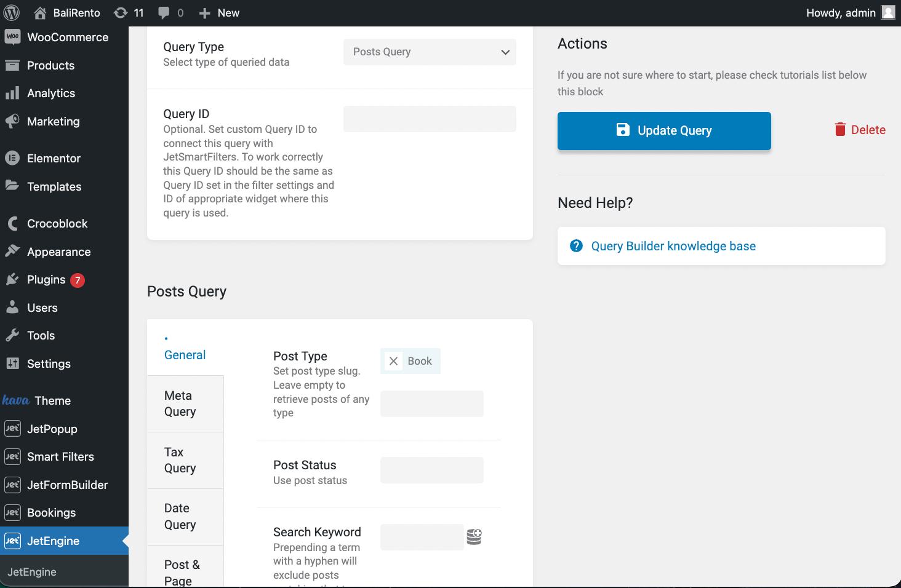Click the JetEngine jet icon

12,541
